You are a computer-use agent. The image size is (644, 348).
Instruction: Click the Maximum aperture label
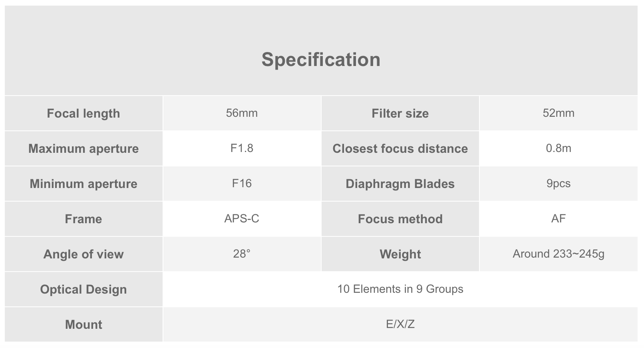[x=83, y=148]
